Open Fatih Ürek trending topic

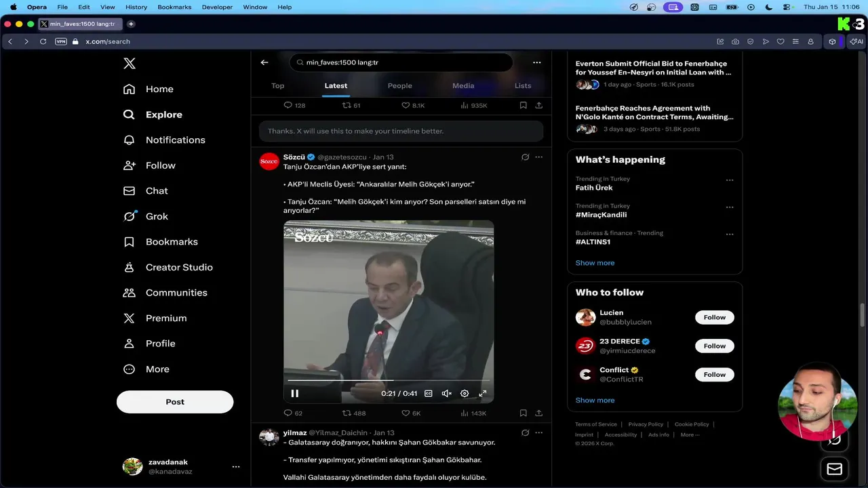[x=594, y=188]
